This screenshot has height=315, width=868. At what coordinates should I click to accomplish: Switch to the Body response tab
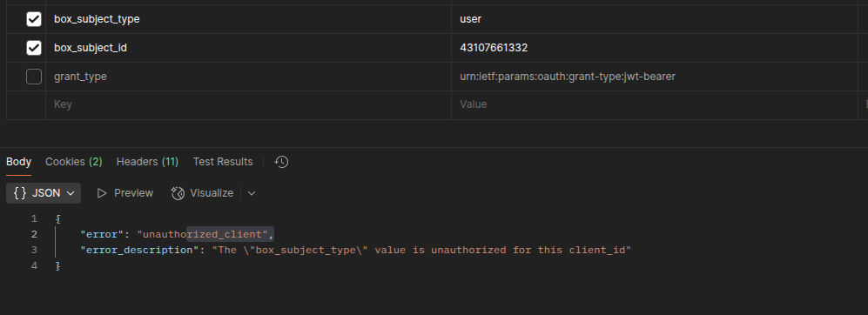19,162
